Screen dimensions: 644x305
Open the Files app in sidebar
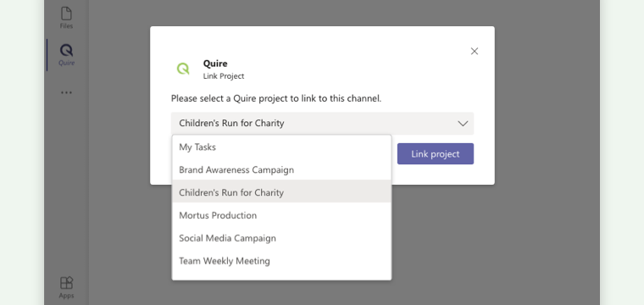66,18
